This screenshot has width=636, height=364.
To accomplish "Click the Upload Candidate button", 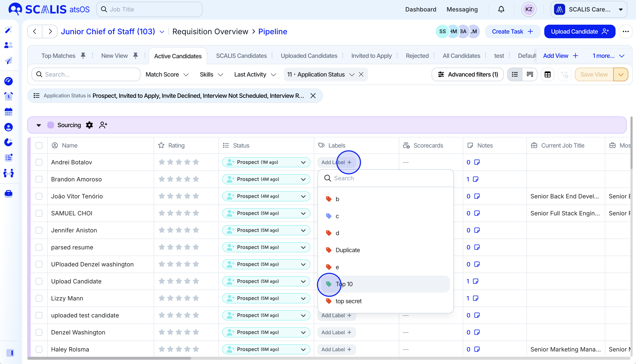I will pyautogui.click(x=579, y=31).
